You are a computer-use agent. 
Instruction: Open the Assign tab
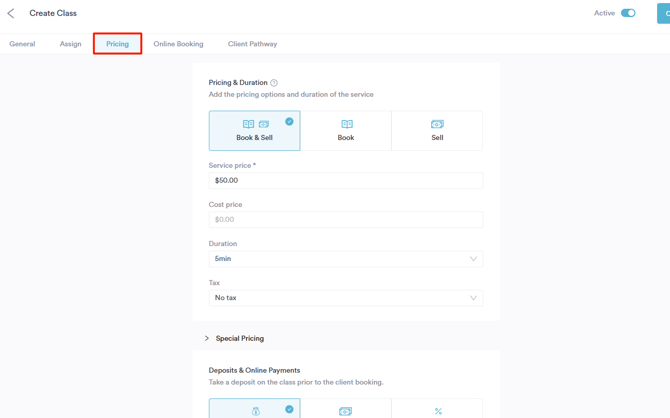pos(71,44)
